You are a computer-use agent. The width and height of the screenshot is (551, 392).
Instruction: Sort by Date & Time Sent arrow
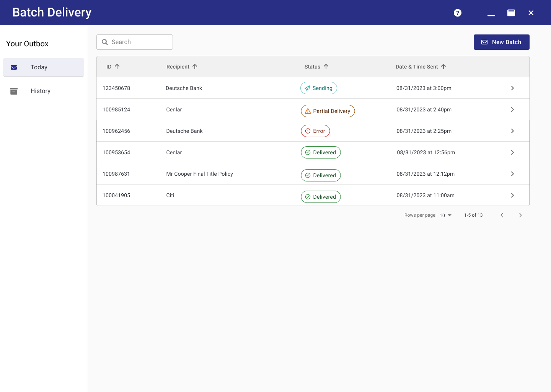(443, 67)
